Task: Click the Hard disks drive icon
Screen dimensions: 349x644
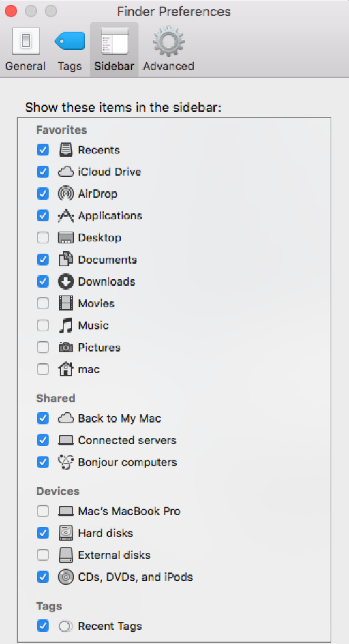Action: 65,533
